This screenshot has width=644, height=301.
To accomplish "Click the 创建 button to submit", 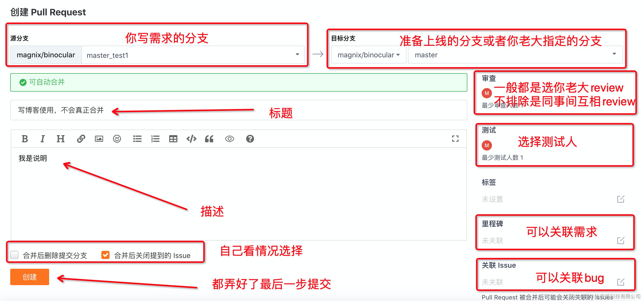I will (x=29, y=277).
